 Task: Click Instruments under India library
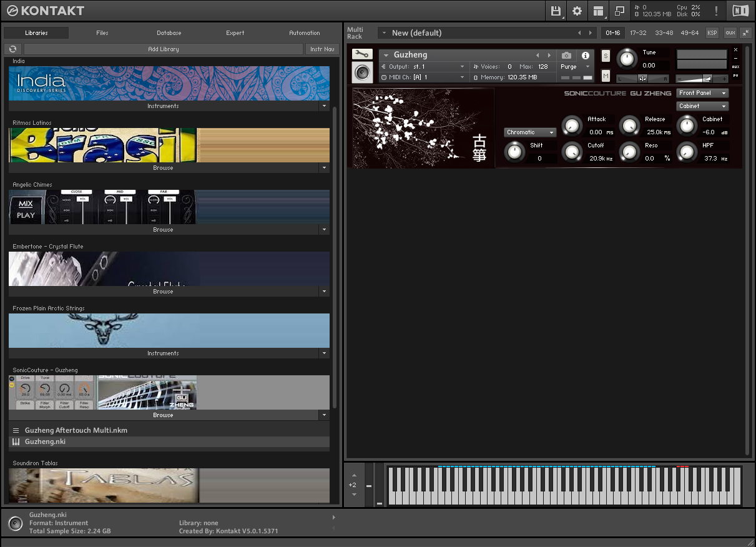pyautogui.click(x=163, y=106)
